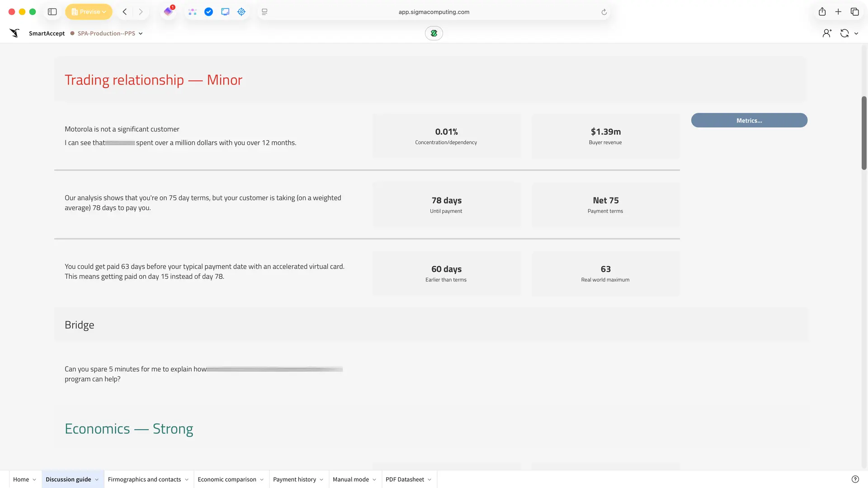
Task: Click the vertical page scrollbar
Action: pyautogui.click(x=864, y=133)
